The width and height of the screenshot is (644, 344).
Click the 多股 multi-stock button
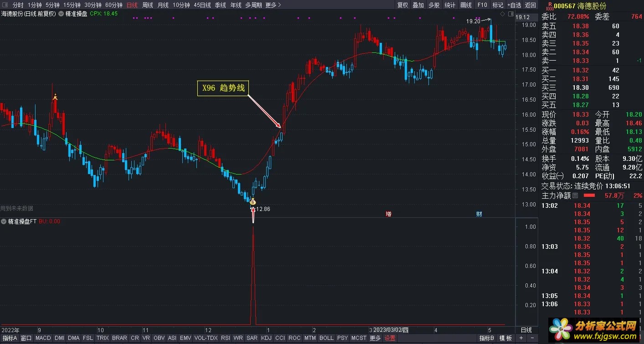pyautogui.click(x=434, y=5)
